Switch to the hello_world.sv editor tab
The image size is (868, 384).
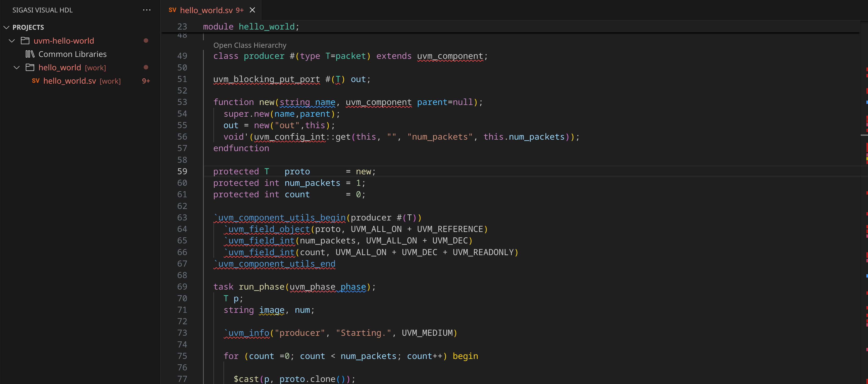[x=206, y=10]
